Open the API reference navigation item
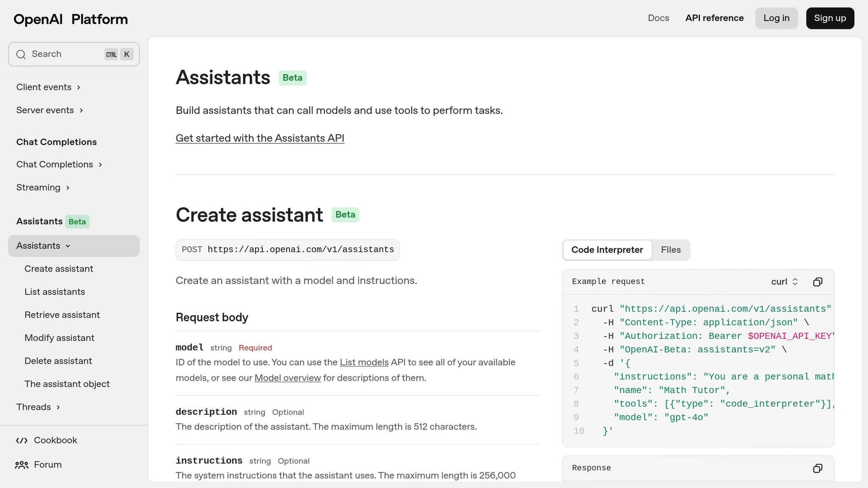The width and height of the screenshot is (868, 488). 714,18
